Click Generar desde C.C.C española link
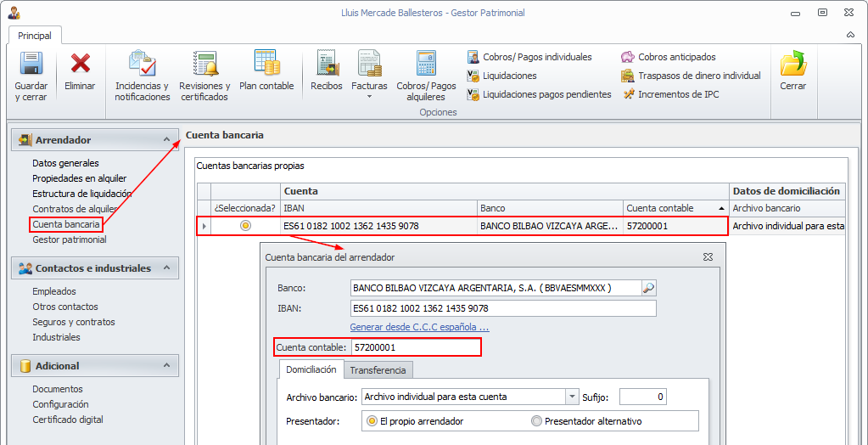This screenshot has width=868, height=445. pyautogui.click(x=420, y=328)
